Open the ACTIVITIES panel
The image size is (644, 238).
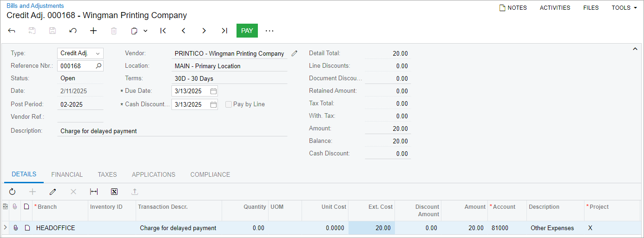tap(555, 8)
